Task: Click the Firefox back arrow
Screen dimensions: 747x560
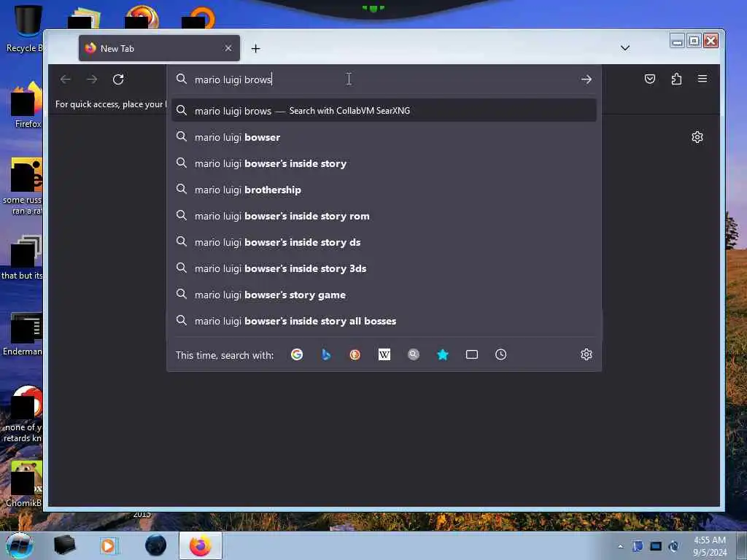Action: (65, 79)
